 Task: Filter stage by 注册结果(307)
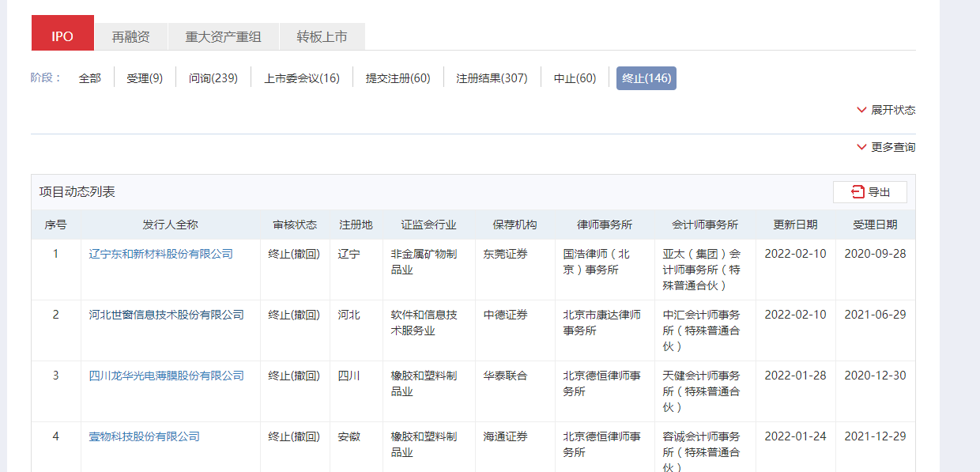tap(492, 78)
